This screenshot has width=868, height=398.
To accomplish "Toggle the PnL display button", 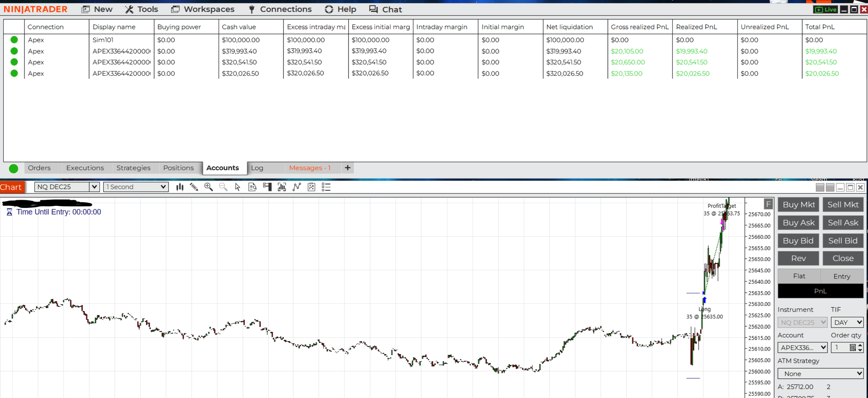I will point(820,291).
